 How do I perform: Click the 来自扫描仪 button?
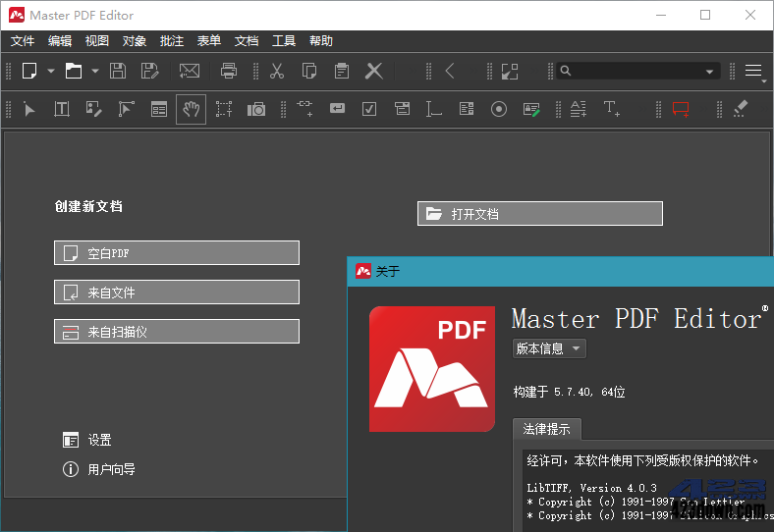click(177, 332)
